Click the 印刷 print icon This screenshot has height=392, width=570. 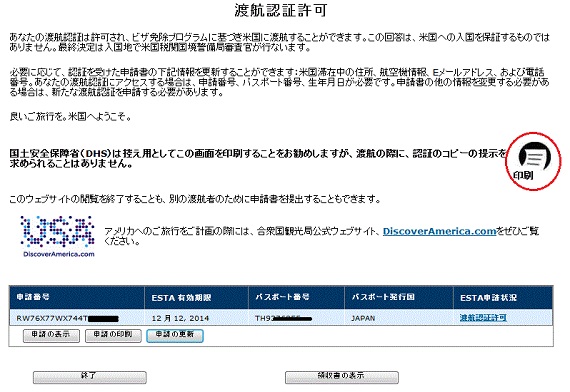point(534,160)
